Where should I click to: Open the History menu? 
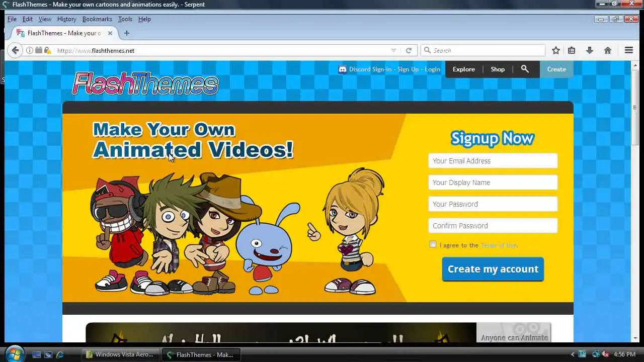[x=66, y=19]
